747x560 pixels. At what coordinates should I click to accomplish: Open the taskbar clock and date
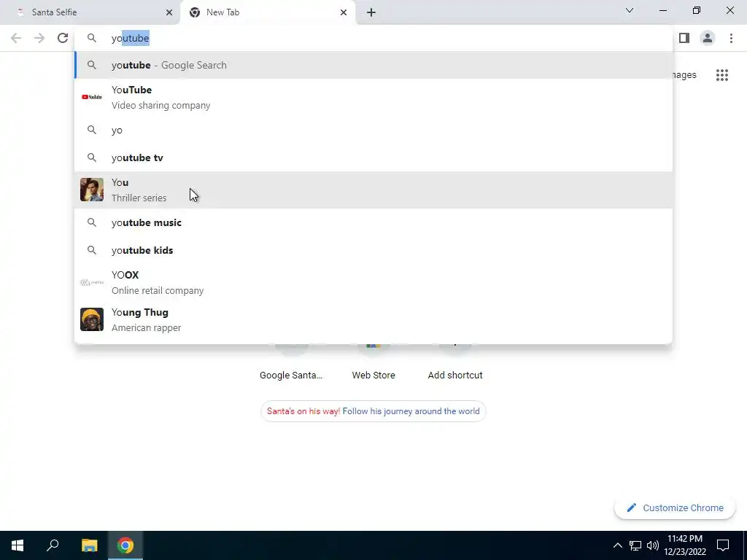coord(685,545)
